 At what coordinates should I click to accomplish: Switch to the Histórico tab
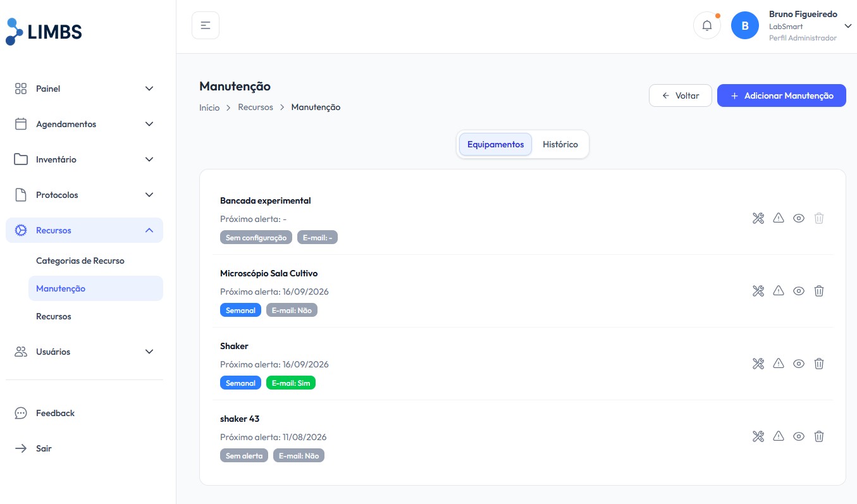(560, 144)
